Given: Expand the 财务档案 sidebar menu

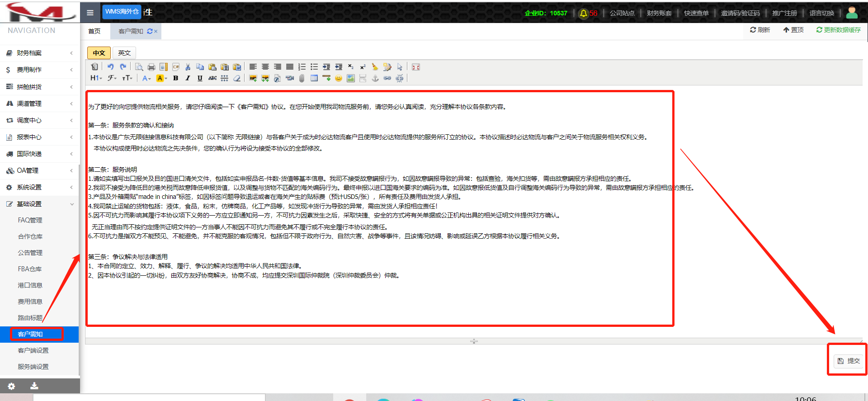Looking at the screenshot, I should pos(39,53).
